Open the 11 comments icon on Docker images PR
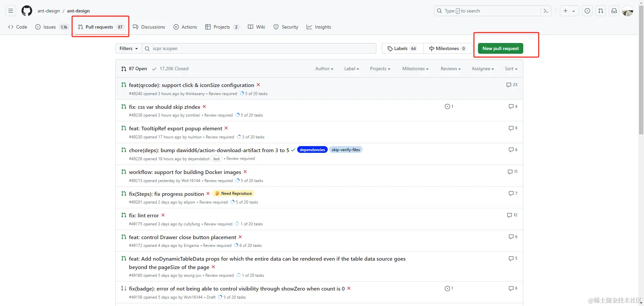Viewport: 644px width, 306px height. pyautogui.click(x=513, y=172)
